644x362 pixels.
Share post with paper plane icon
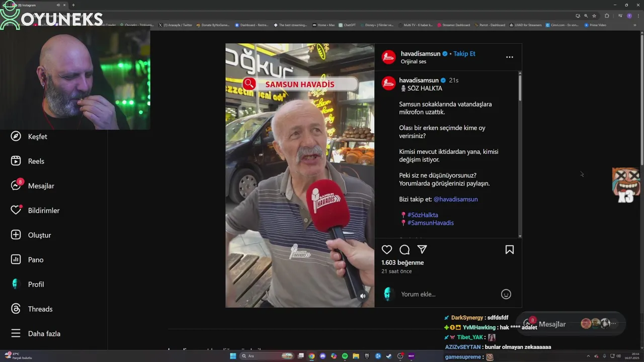[422, 249]
